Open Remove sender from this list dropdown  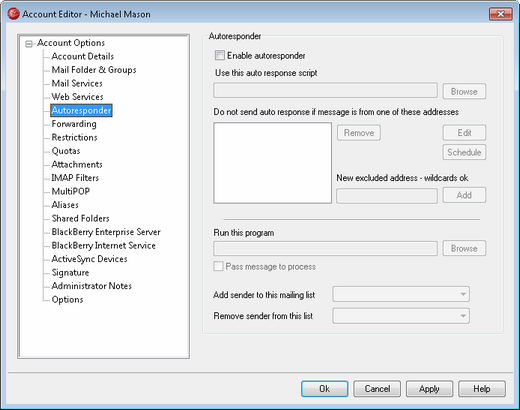coord(401,316)
